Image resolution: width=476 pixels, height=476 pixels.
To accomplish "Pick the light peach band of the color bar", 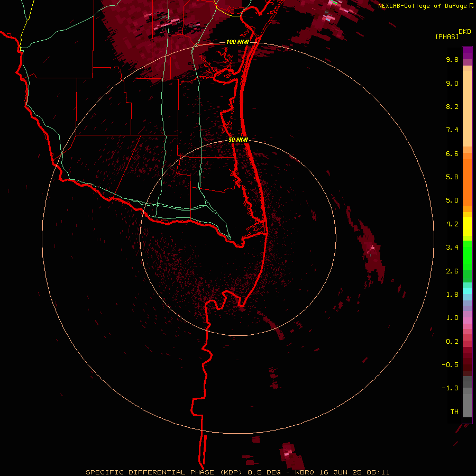I will click(467, 109).
